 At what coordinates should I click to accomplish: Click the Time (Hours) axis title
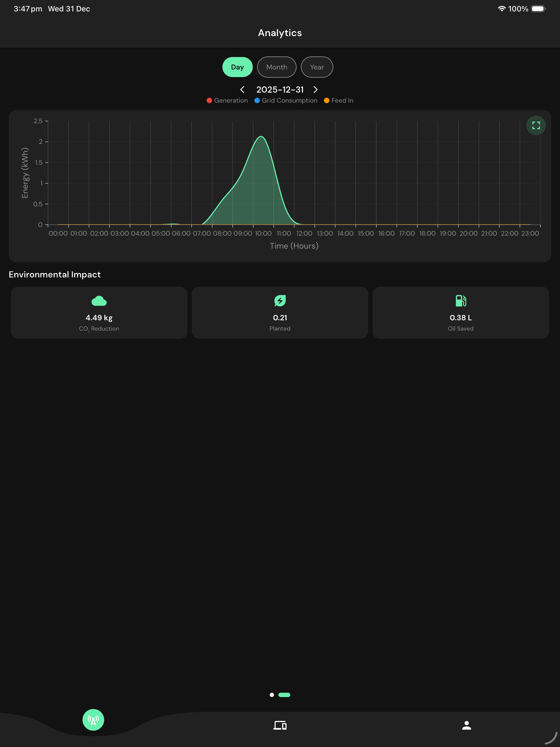(x=294, y=246)
